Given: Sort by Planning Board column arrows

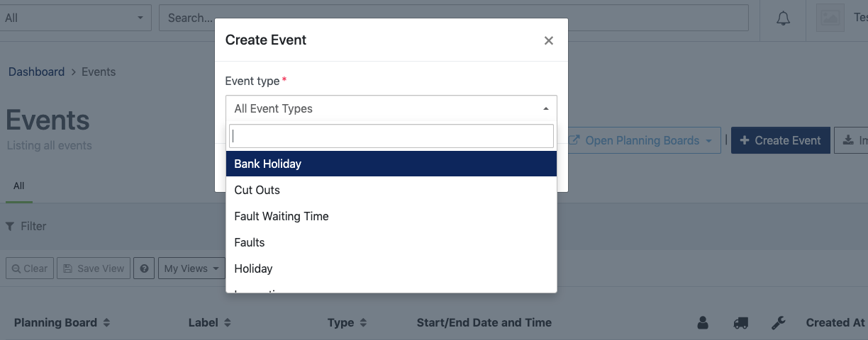Looking at the screenshot, I should [x=106, y=323].
